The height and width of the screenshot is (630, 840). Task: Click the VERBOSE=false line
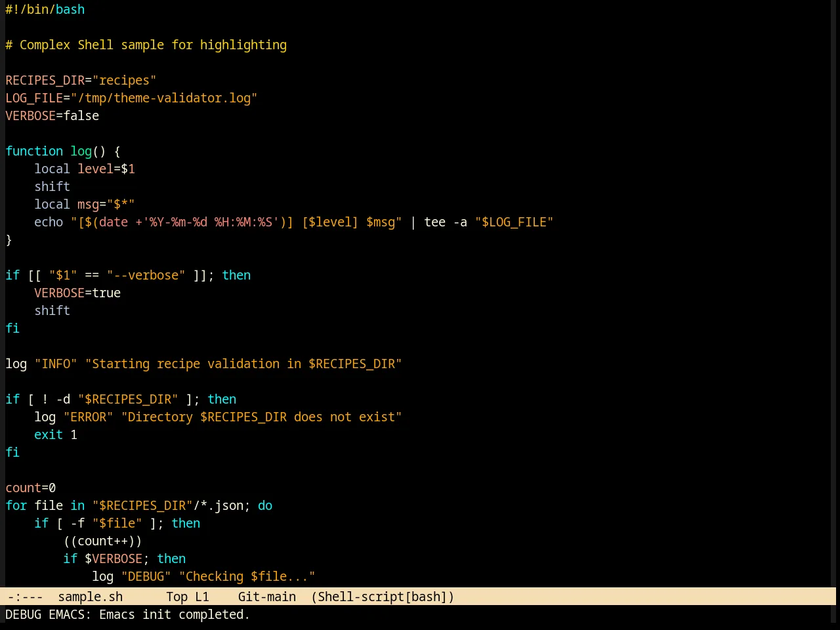(52, 115)
